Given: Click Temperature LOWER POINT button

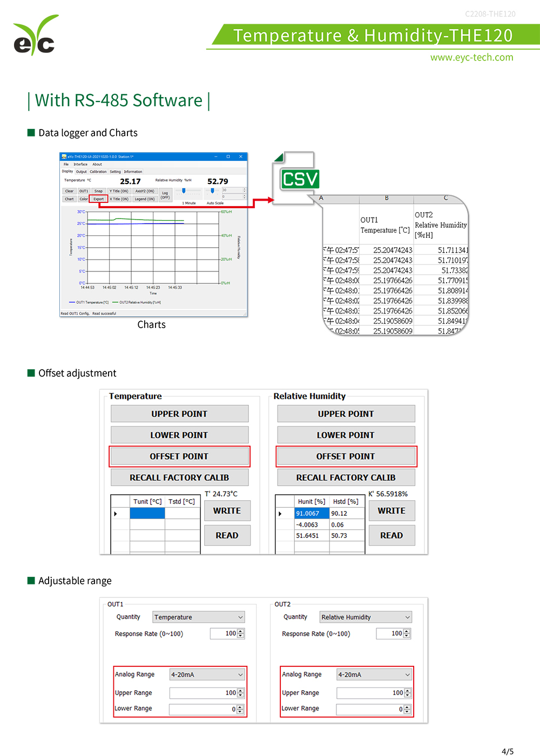Looking at the screenshot, I should click(x=179, y=435).
